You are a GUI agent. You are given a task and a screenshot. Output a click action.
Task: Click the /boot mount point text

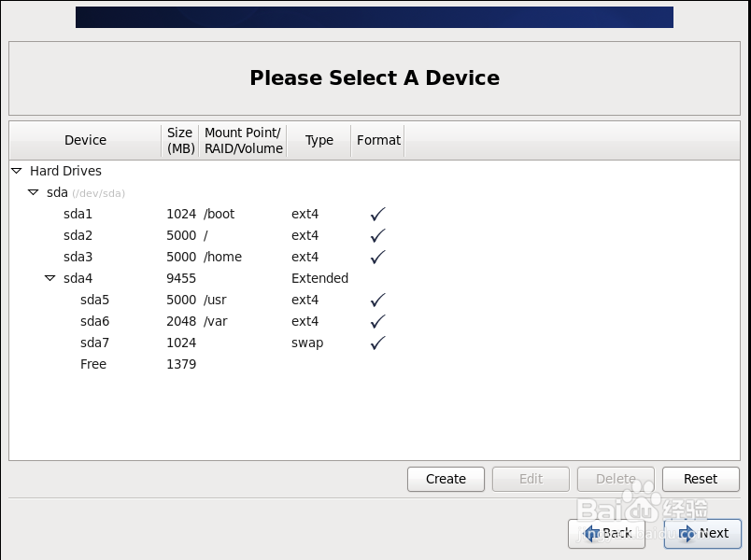(x=219, y=214)
